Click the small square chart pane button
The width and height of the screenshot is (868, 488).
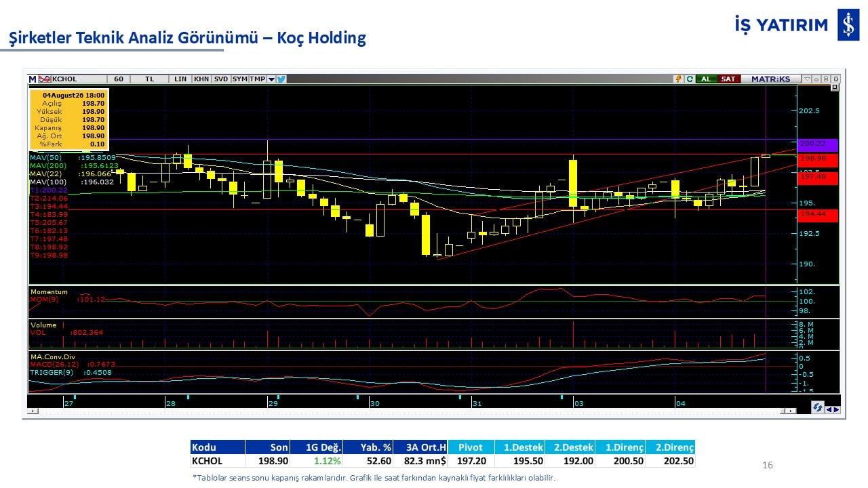pos(835,87)
